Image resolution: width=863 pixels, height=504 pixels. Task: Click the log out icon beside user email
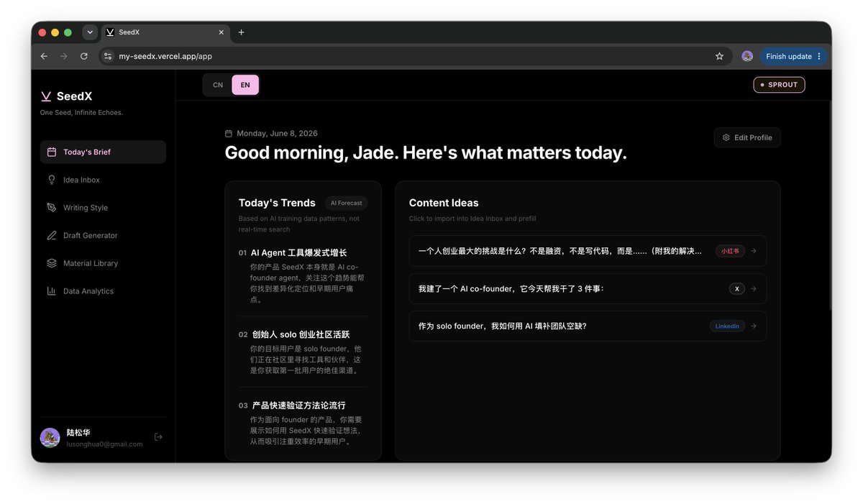tap(158, 437)
